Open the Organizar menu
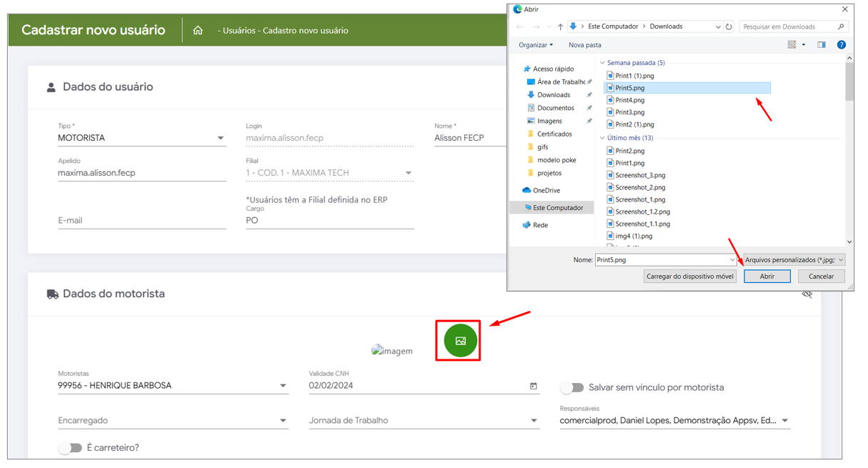Screen dimensions: 868x468 pyautogui.click(x=535, y=45)
